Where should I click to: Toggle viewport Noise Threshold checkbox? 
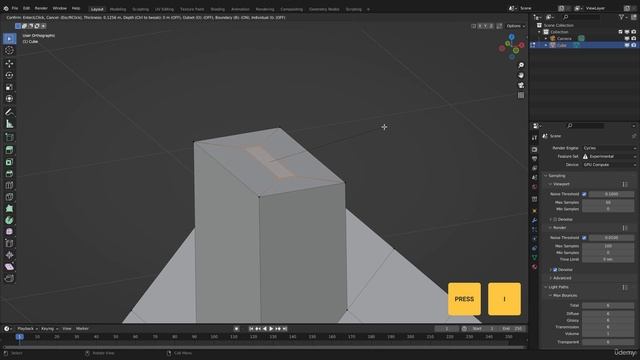click(584, 194)
